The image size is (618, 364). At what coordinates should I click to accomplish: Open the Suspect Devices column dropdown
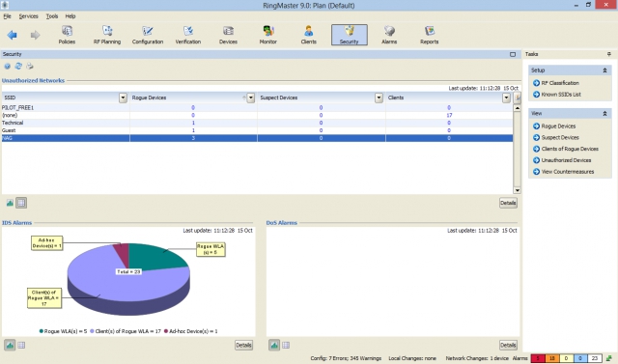tap(379, 98)
